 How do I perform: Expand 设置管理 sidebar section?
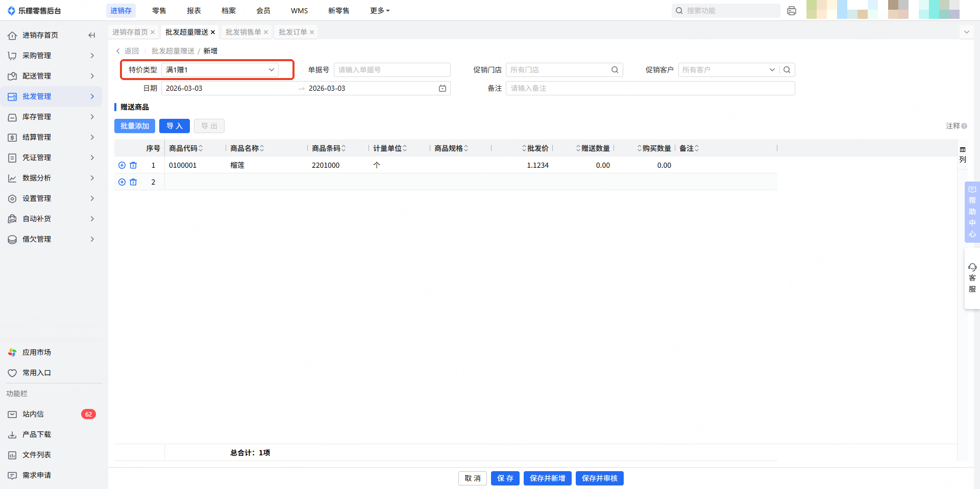coord(51,198)
